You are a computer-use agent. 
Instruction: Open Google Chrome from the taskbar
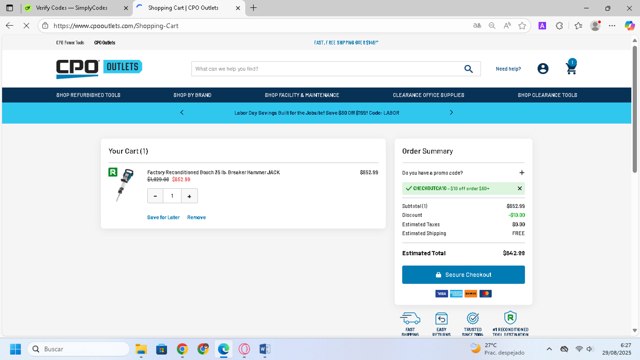(x=182, y=349)
